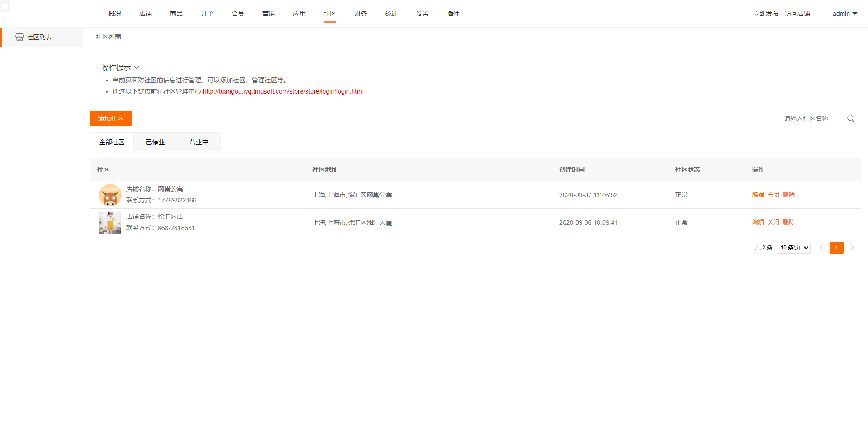
Task: Click 编辑 for the 网巢公寓 community
Action: [758, 194]
